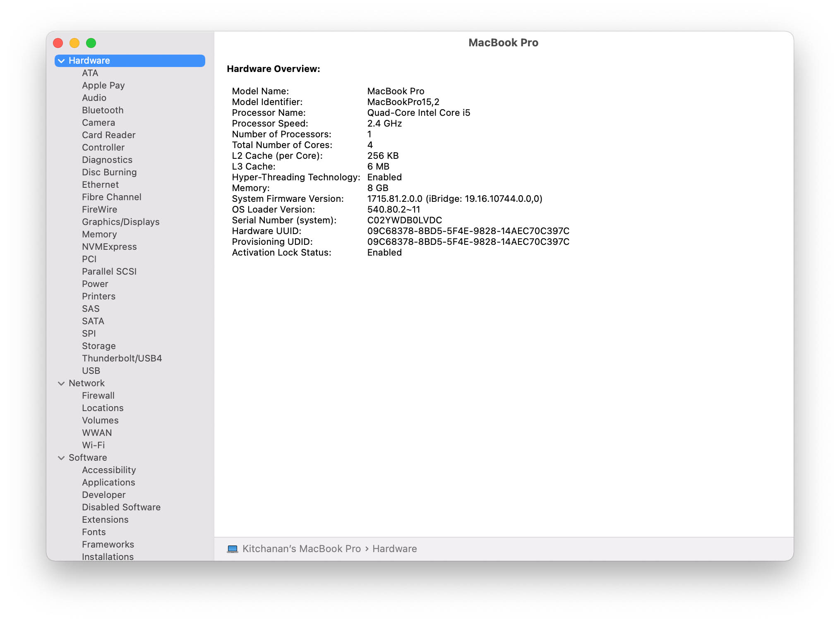Select Apple Pay in the sidebar
The image size is (840, 622).
tap(103, 86)
